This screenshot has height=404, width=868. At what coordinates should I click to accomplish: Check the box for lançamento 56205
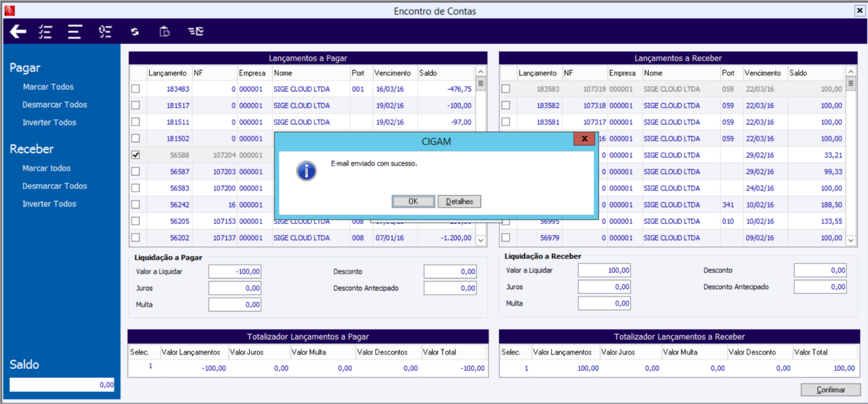135,221
